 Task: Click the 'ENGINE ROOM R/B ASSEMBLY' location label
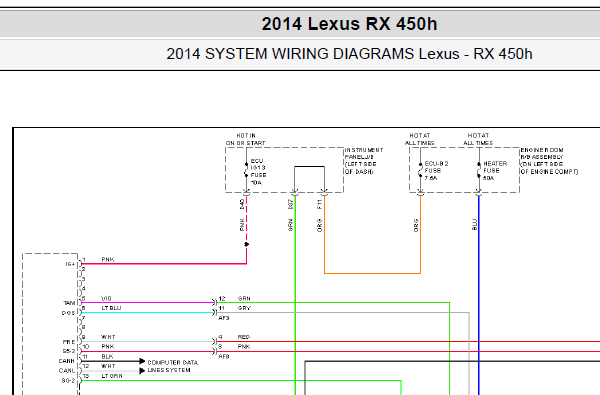point(549,161)
